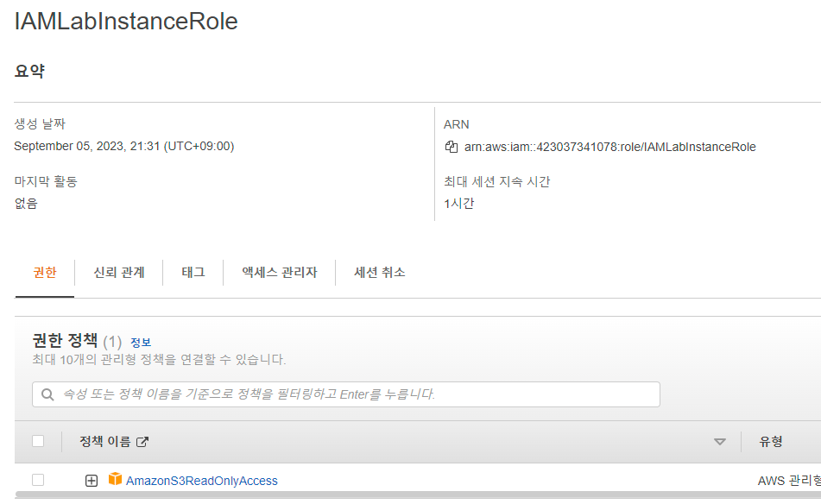Copy the role ARN with the copy icon
Screen dimensions: 821x504
tap(451, 147)
